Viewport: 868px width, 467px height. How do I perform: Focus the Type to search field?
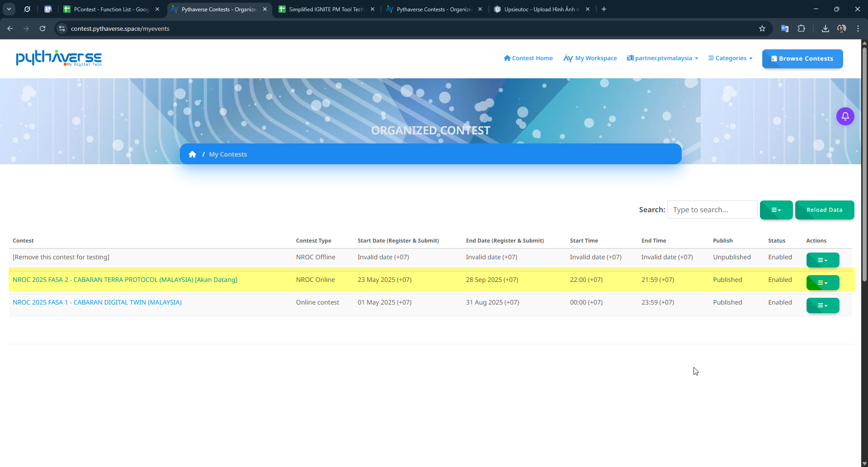[x=712, y=210]
